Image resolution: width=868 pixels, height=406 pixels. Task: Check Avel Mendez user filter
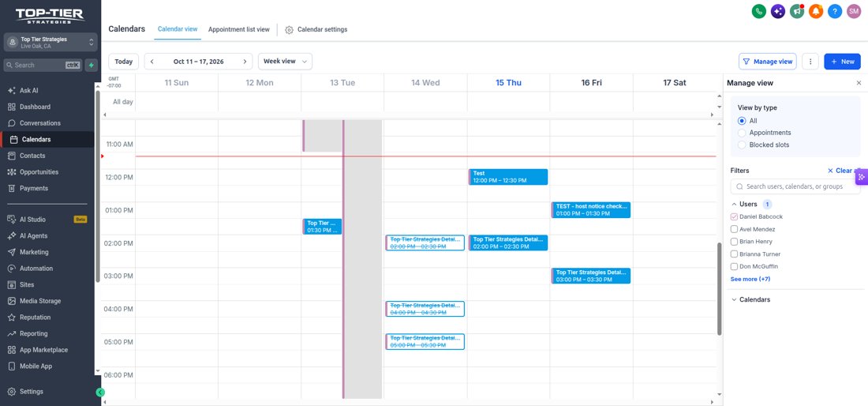(734, 229)
